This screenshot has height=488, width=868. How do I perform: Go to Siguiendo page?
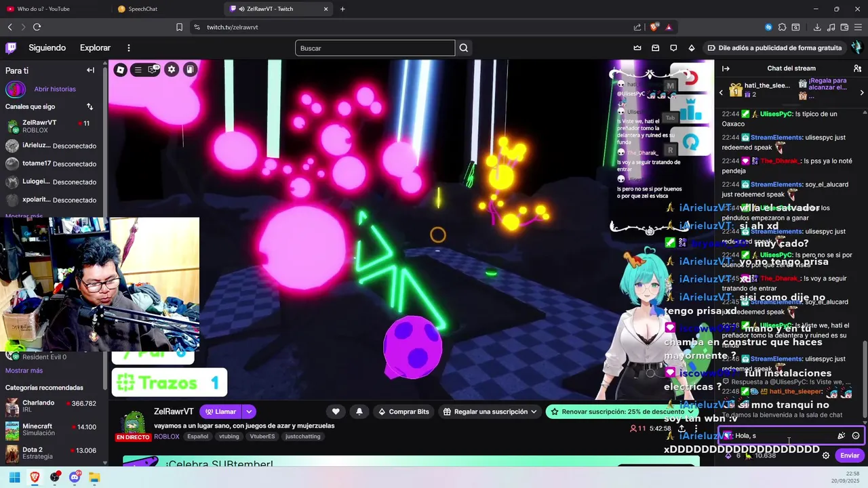[47, 48]
